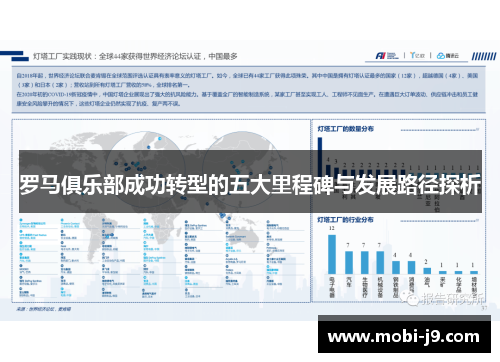
Task: Click the 亿欧 logo in slide header
Action: 417,55
